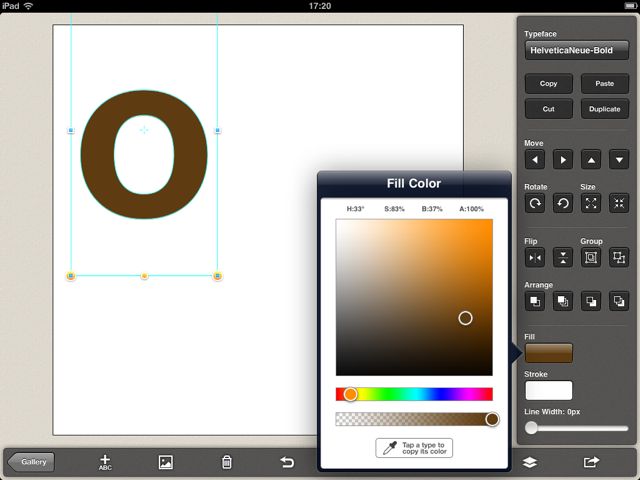This screenshot has width=640, height=480.
Task: Open the brown Fill color swatch
Action: [x=549, y=353]
